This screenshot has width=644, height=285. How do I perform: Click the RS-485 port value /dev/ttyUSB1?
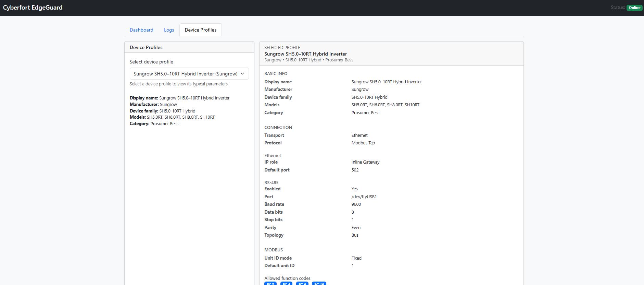[364, 197]
